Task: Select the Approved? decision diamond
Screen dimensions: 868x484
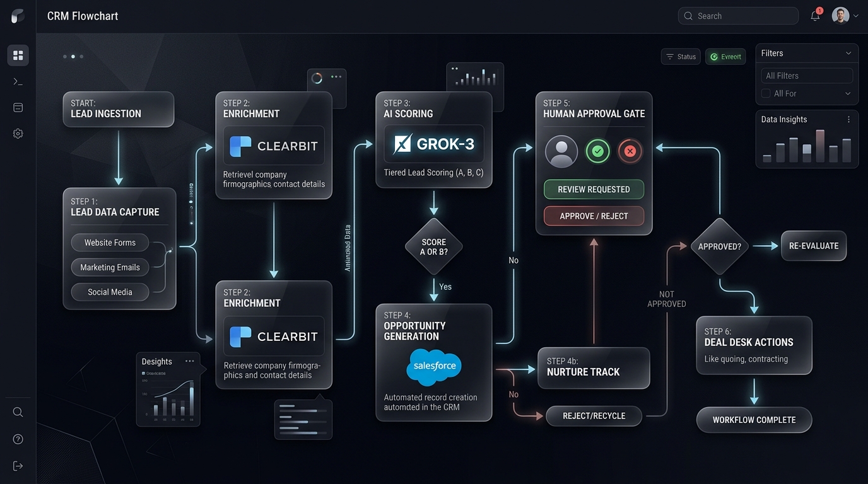Action: coord(720,246)
